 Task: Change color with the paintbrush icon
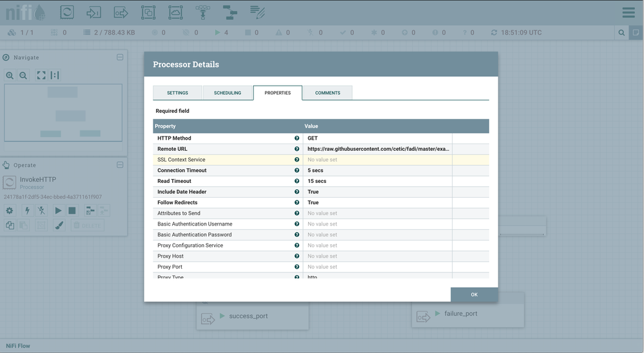point(59,225)
